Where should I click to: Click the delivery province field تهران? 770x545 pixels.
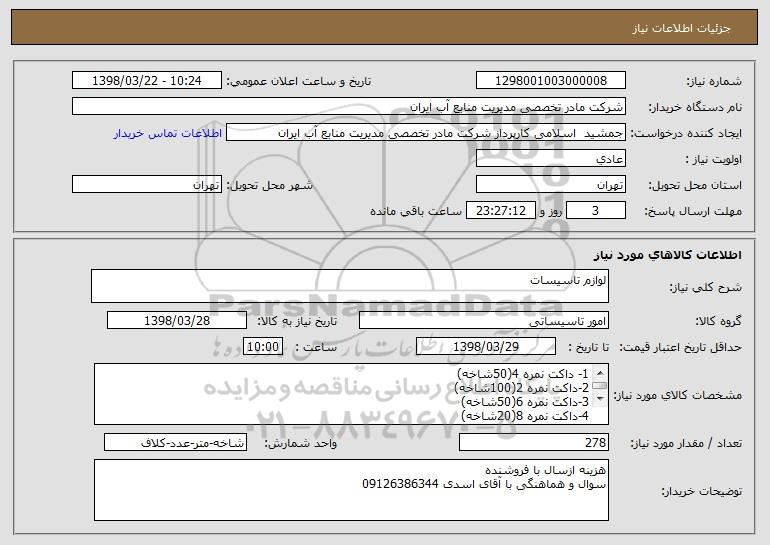[550, 185]
